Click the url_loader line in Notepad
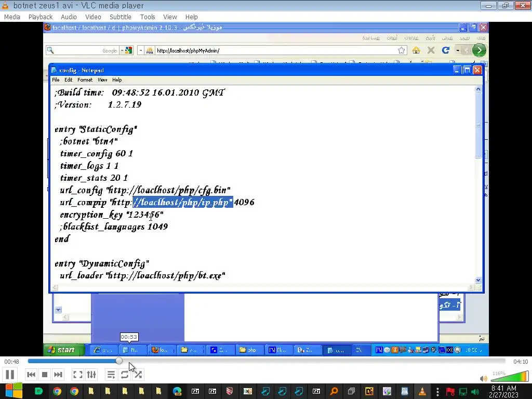532x399 pixels. point(142,275)
